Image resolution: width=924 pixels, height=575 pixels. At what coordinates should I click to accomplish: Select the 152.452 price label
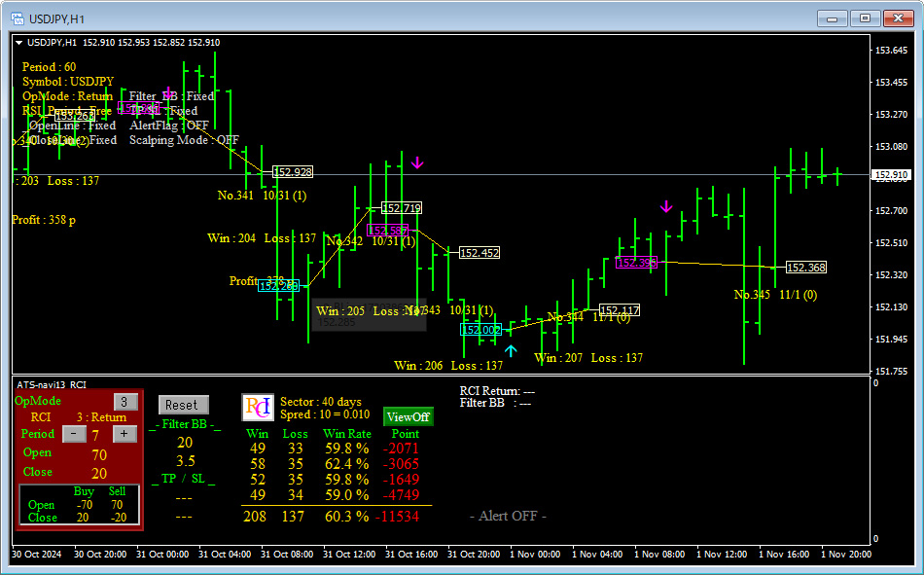click(x=480, y=253)
